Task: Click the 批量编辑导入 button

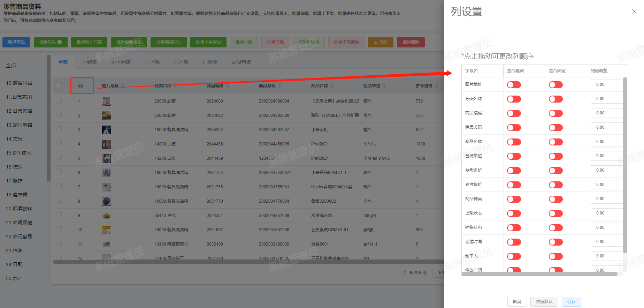Action: [169, 42]
